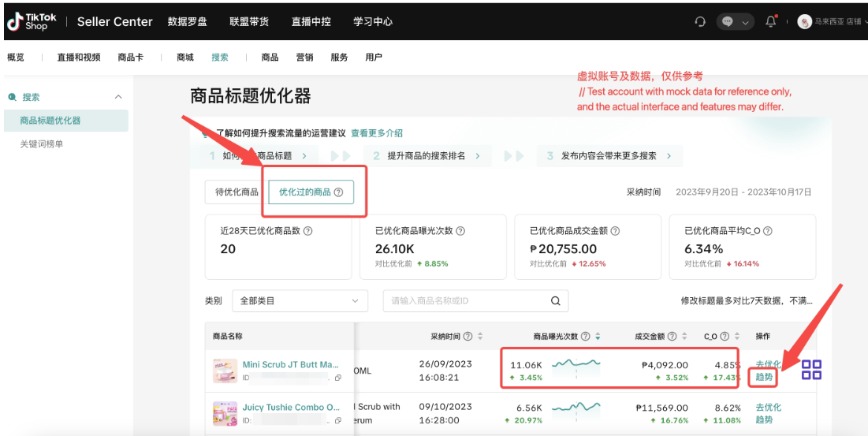Viewport: 868px width, 436px height.
Task: Switch to the 商城 tab
Action: 185,57
